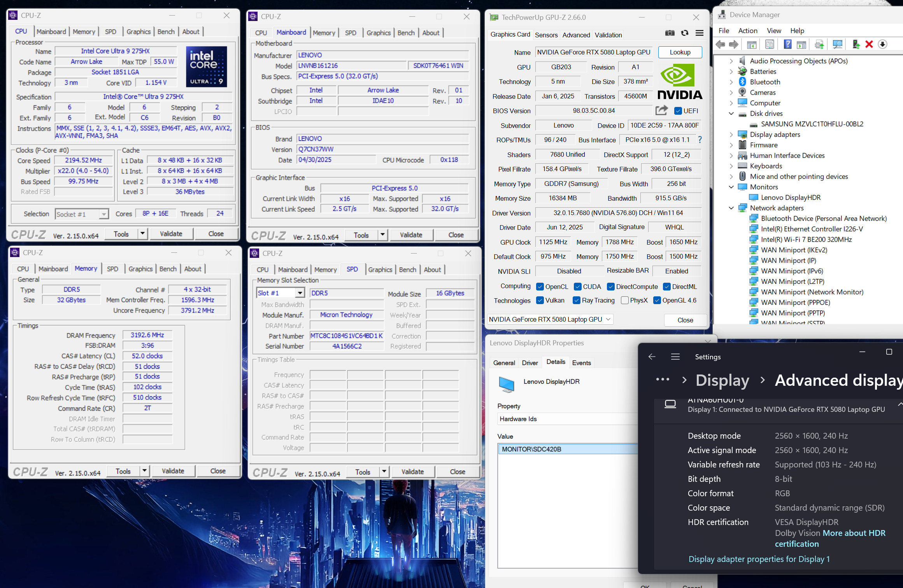The width and height of the screenshot is (903, 588).
Task: Click the Cameras icon in device tree
Action: click(742, 92)
